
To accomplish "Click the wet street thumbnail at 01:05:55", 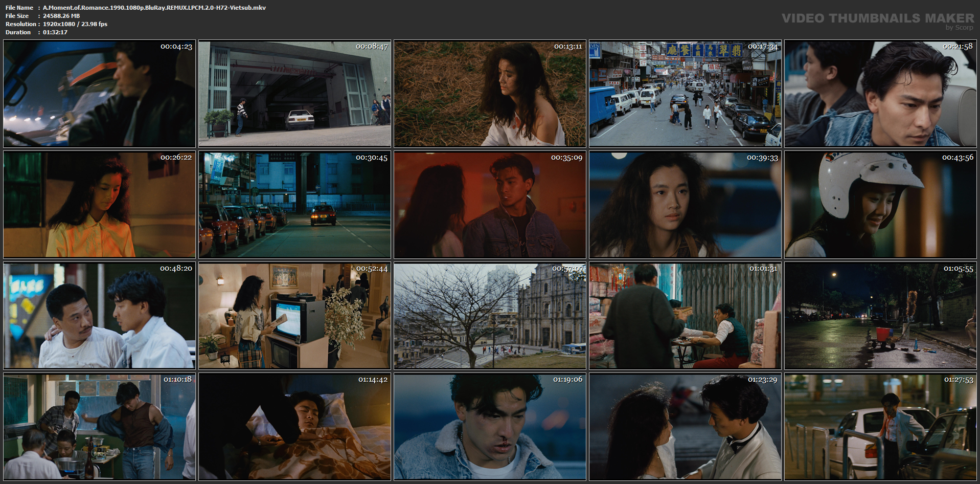I will (880, 316).
